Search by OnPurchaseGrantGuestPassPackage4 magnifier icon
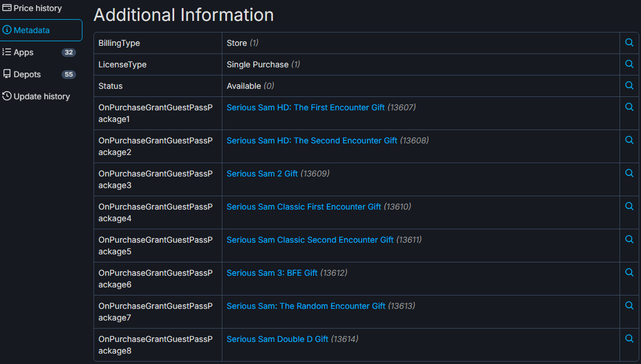Viewport: 641px width, 364px height. pyautogui.click(x=629, y=206)
